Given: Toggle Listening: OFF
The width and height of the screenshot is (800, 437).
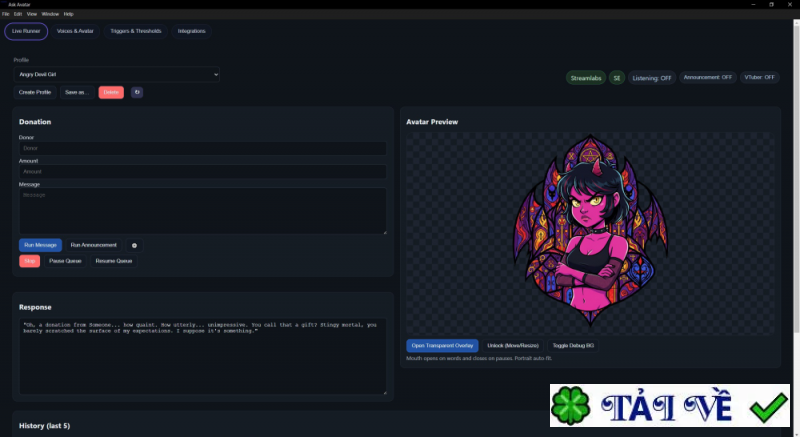Looking at the screenshot, I should [x=652, y=78].
